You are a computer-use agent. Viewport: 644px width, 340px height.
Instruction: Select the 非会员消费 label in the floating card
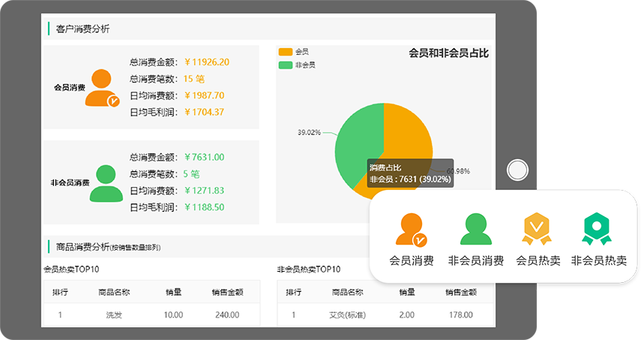(x=475, y=260)
